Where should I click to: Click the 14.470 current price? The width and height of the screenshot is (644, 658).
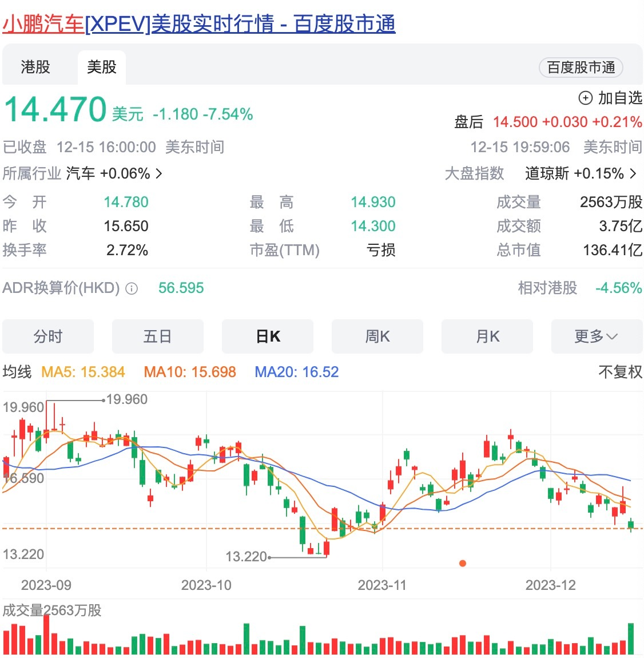click(x=55, y=109)
